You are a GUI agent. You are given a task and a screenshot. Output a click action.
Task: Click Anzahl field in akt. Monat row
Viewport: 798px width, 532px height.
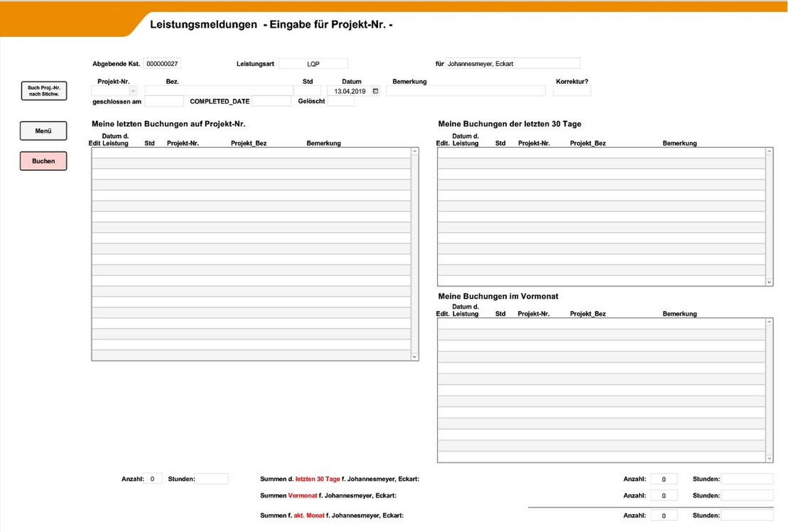pos(664,515)
